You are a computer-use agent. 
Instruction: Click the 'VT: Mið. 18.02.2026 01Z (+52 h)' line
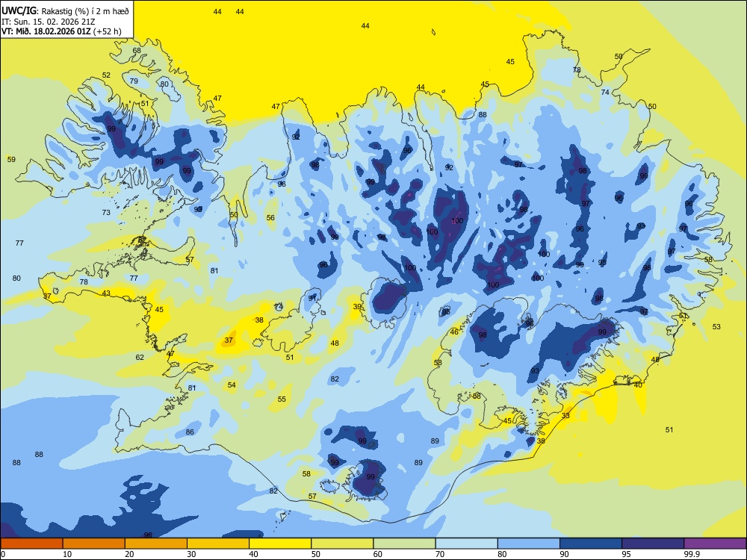pos(61,32)
